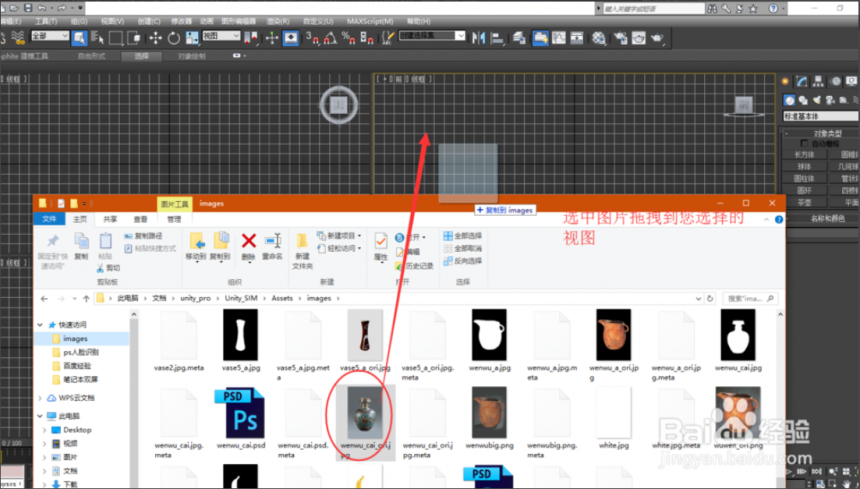Open the 标准基本体 primitives dropdown
The height and width of the screenshot is (489, 860).
point(821,116)
